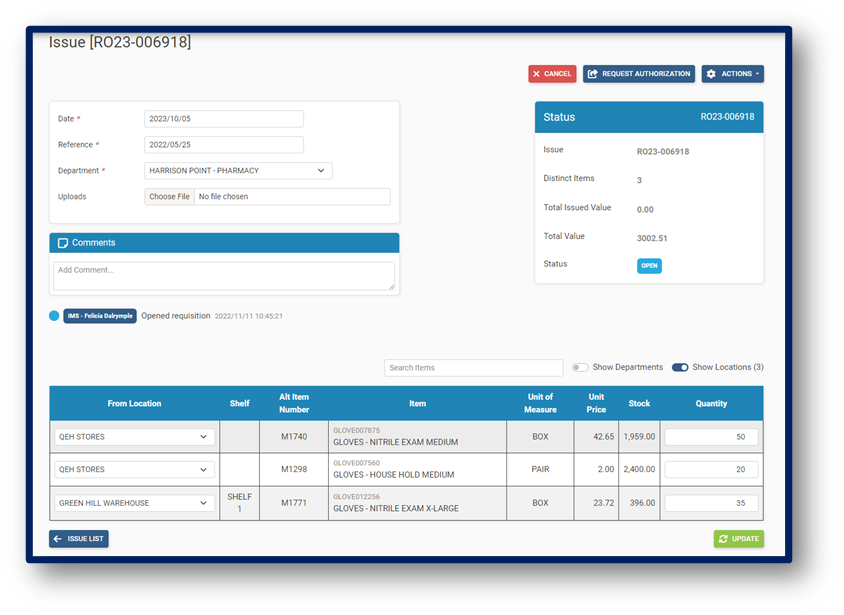Viewport: 844px width, 615px height.
Task: Click the IMS - Felicia Dalrymple user badge
Action: 100,316
